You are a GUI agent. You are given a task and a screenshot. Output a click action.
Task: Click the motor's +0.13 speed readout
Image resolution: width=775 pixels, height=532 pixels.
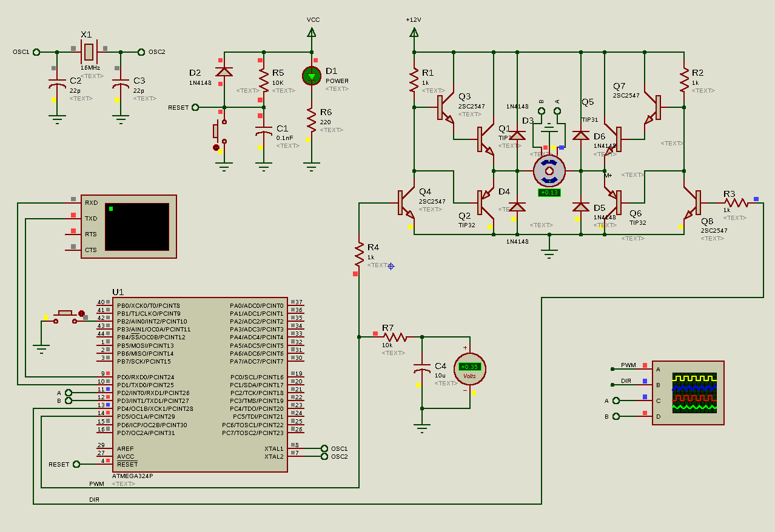point(549,193)
